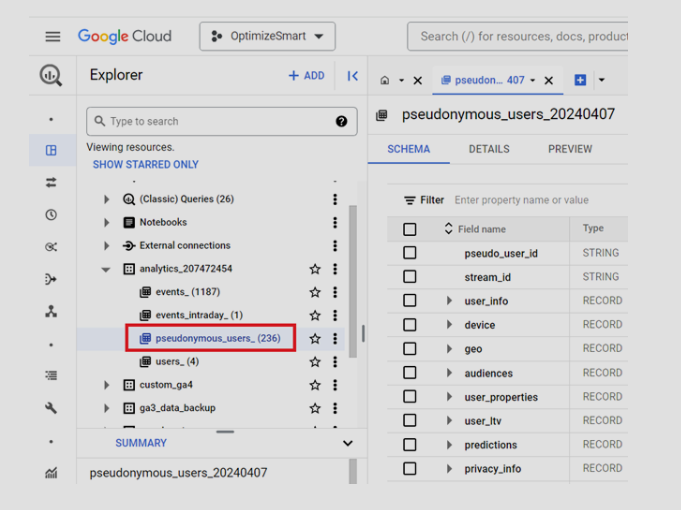The image size is (681, 510).
Task: Click the schema Filter property input
Action: pos(521,200)
